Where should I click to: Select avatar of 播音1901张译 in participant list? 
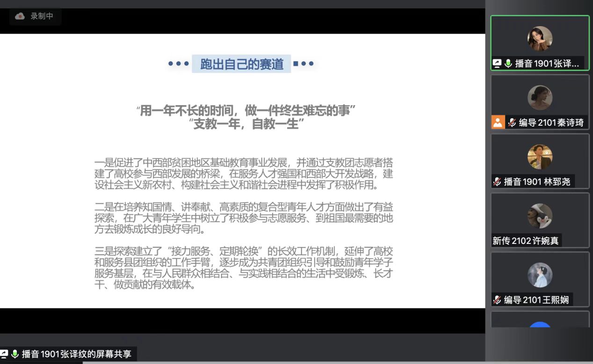click(540, 39)
